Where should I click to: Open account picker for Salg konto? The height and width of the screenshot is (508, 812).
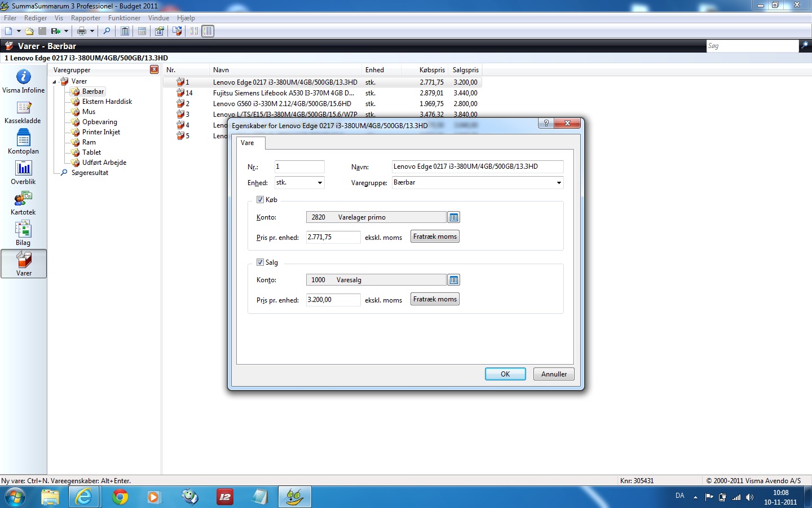[x=453, y=280]
